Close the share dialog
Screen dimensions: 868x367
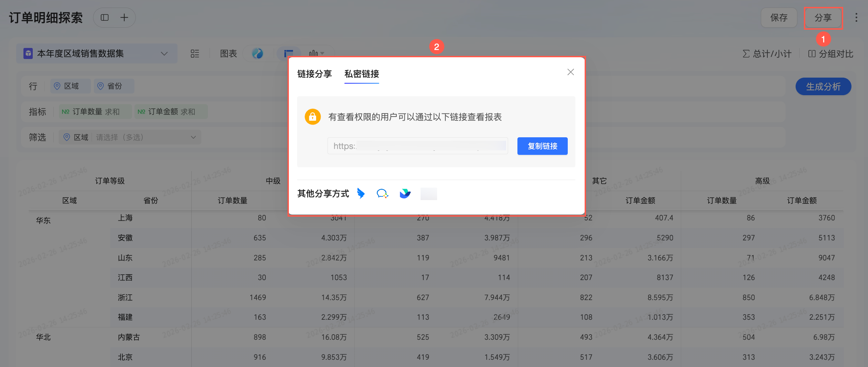click(571, 72)
